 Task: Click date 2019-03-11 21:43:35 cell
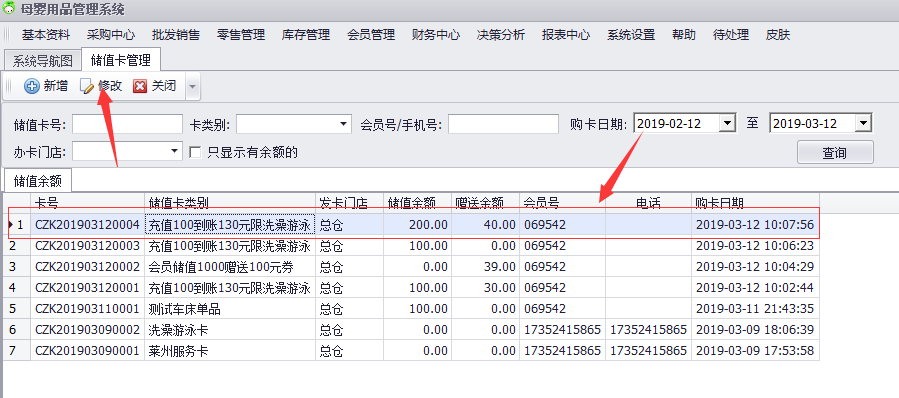[x=755, y=309]
